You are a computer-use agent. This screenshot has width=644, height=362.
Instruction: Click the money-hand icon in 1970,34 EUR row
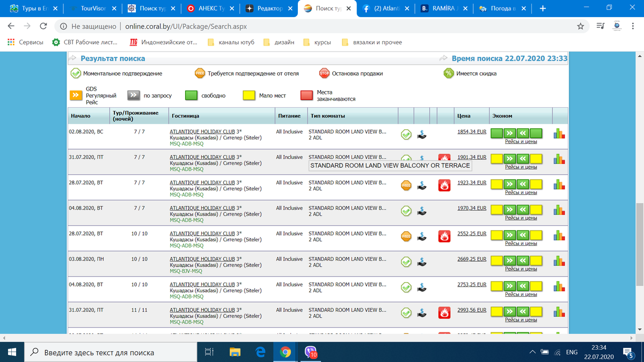point(423,211)
